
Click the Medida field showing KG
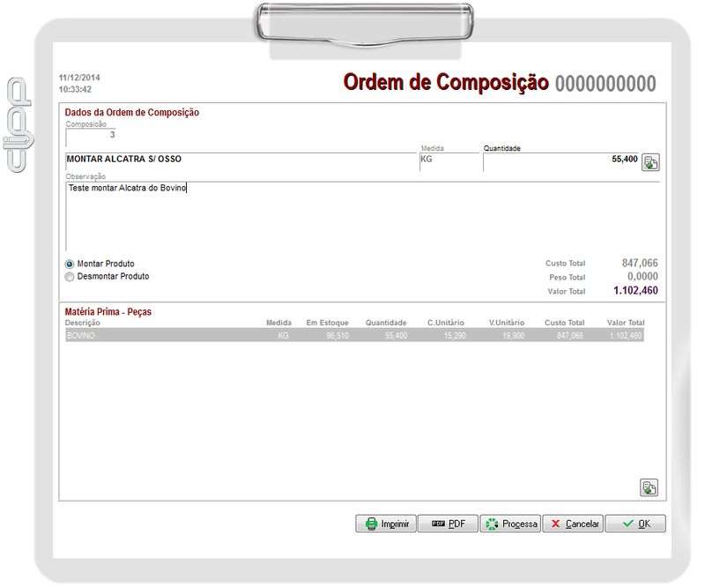[448, 160]
